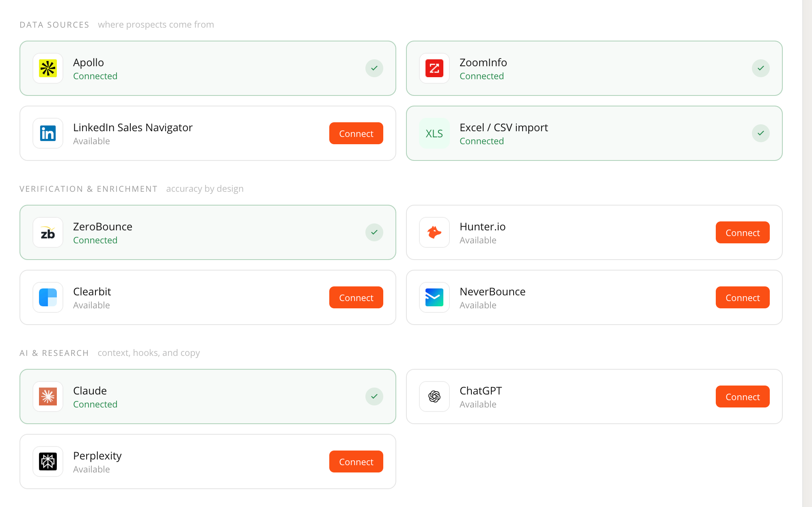Click "context, hooks, and copy" subtitle
Screen dimensions: 812x507
pos(149,353)
